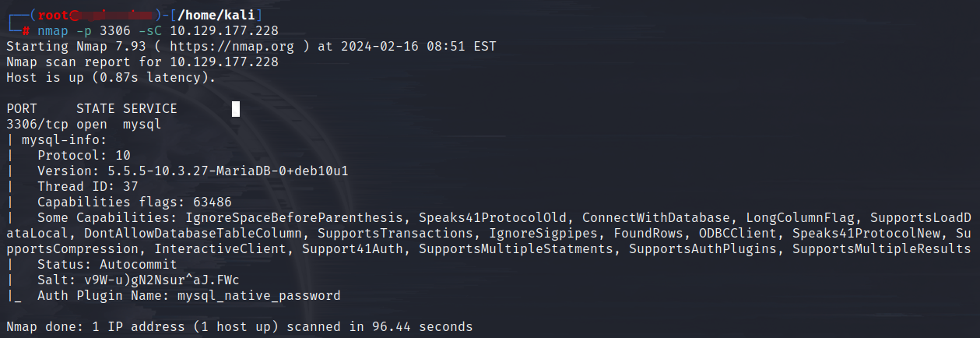
Task: Click IP address in the nmap command
Action: [x=223, y=31]
